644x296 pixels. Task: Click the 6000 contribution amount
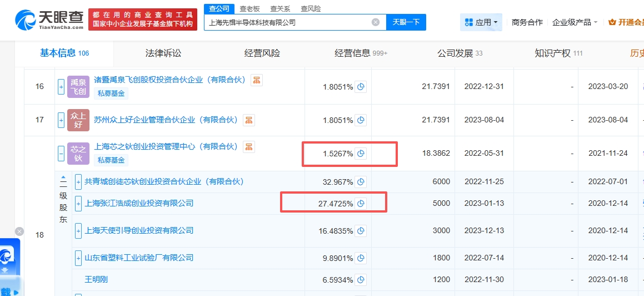(442, 181)
